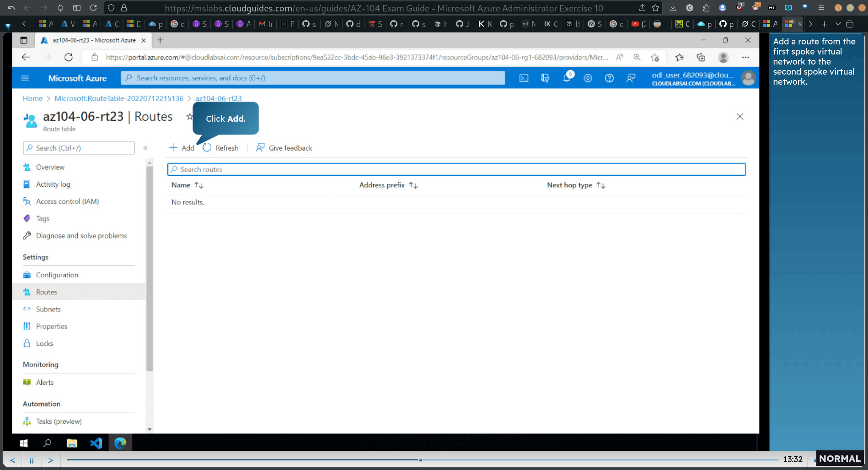
Task: Close the Routes blade with X
Action: [740, 117]
